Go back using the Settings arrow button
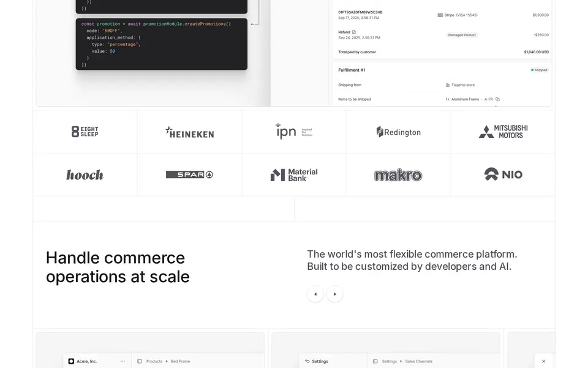 [x=307, y=361]
